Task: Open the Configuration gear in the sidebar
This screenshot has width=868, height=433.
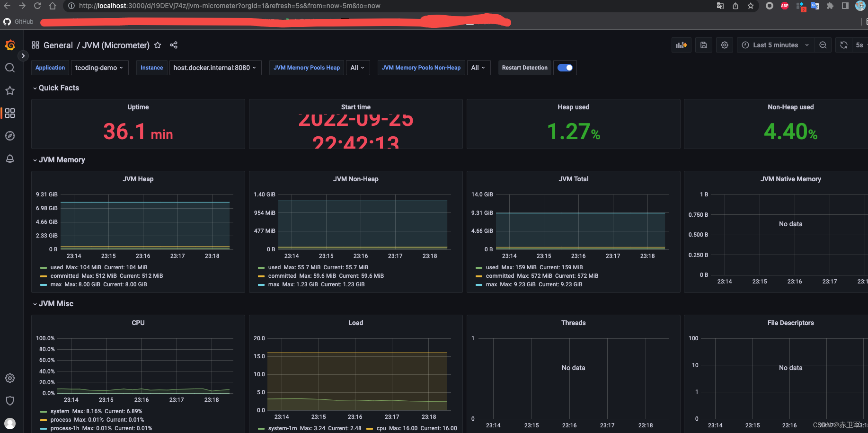Action: (x=10, y=378)
